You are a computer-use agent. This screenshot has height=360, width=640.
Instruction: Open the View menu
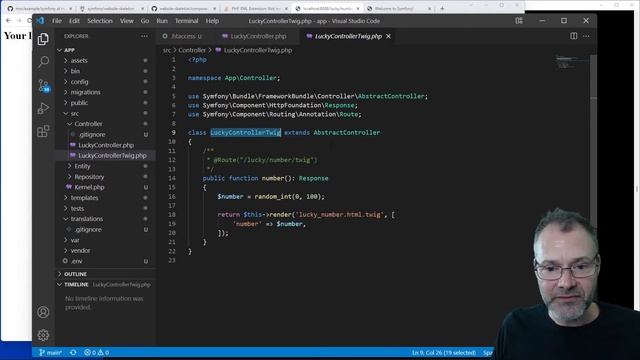coord(127,21)
